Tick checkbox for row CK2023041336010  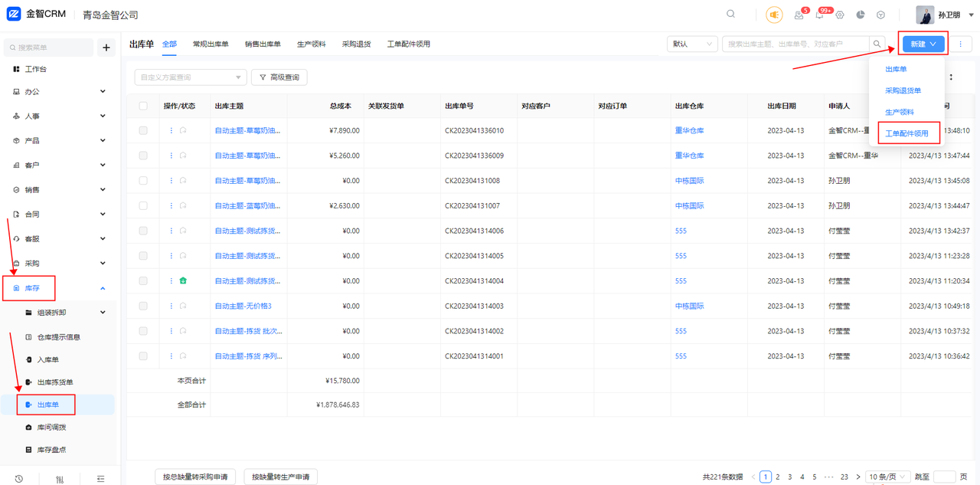pyautogui.click(x=143, y=130)
